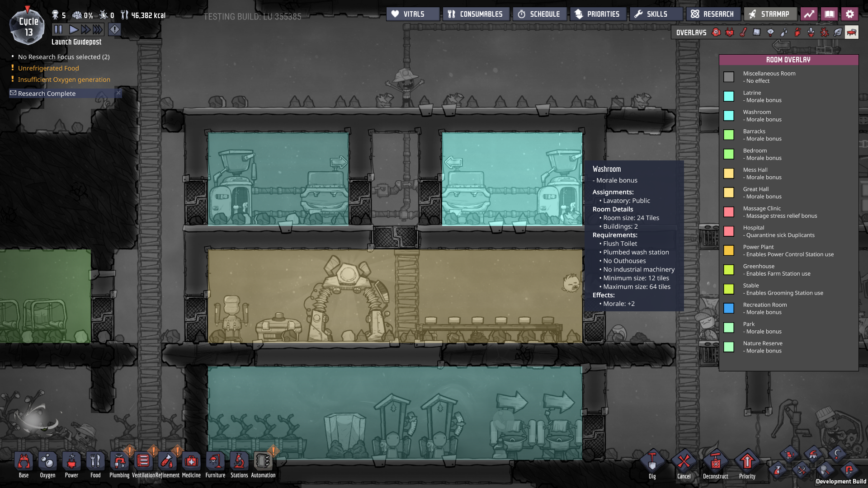Toggle the Temperature overlay thermometer

click(743, 33)
